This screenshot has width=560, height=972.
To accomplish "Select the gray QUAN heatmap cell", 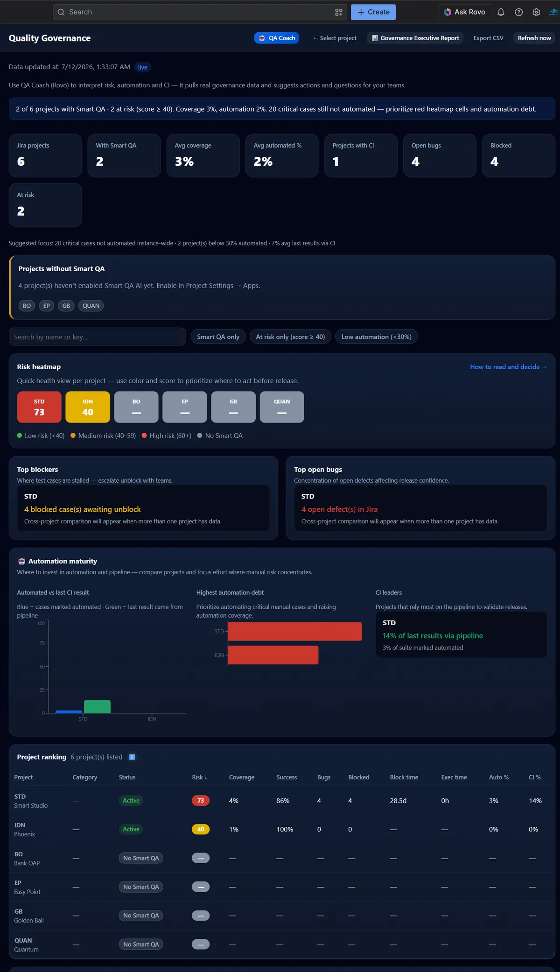I will pyautogui.click(x=282, y=407).
